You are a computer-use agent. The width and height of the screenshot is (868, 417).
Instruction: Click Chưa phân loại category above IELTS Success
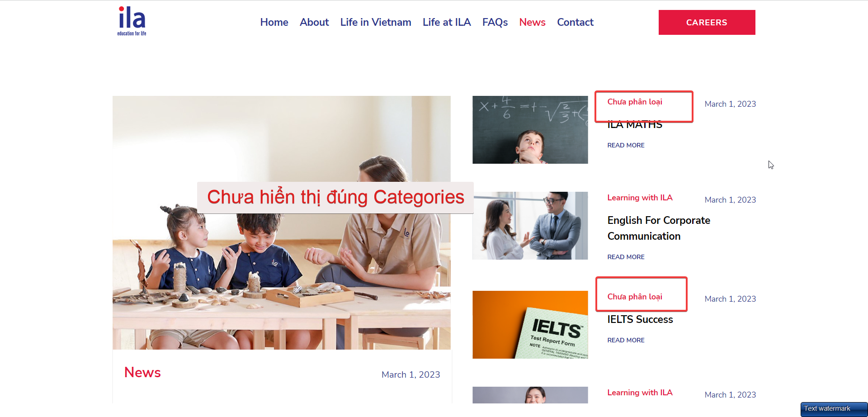pos(635,297)
